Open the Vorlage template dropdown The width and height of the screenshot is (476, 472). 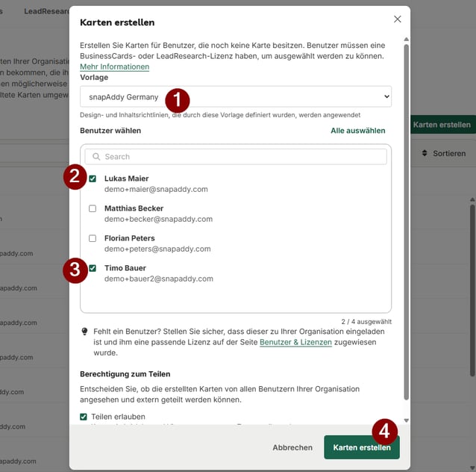point(236,96)
